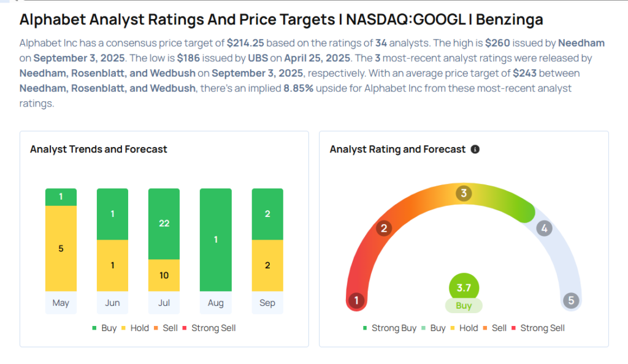Click the May yellow Hold bar showing 5
Image resolution: width=628 pixels, height=364 pixels.
tap(61, 248)
